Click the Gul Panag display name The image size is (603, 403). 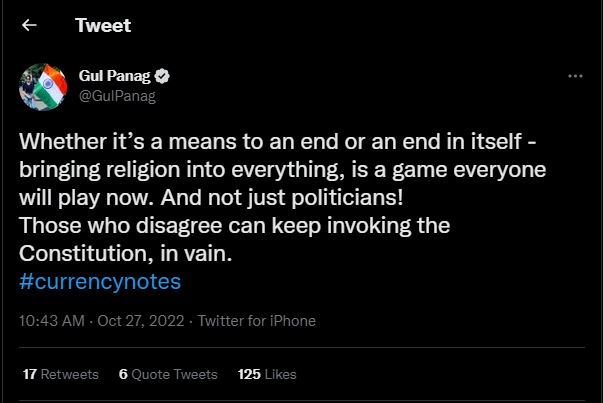[x=114, y=77]
